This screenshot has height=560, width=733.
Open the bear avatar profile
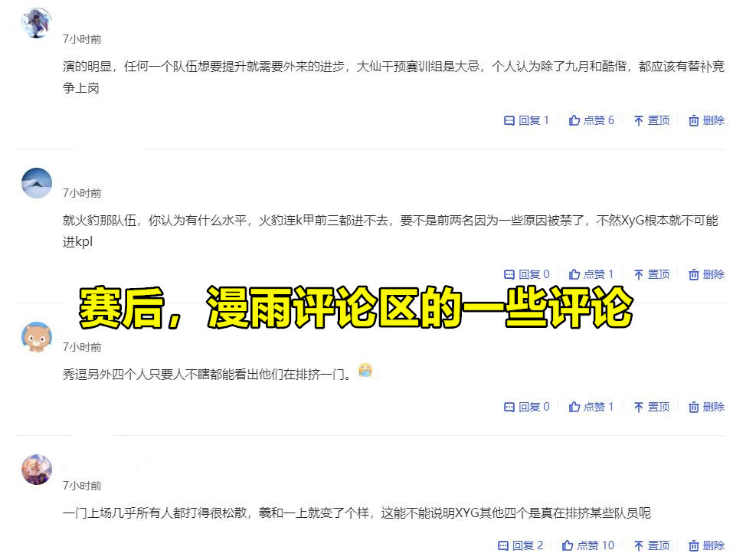click(37, 336)
